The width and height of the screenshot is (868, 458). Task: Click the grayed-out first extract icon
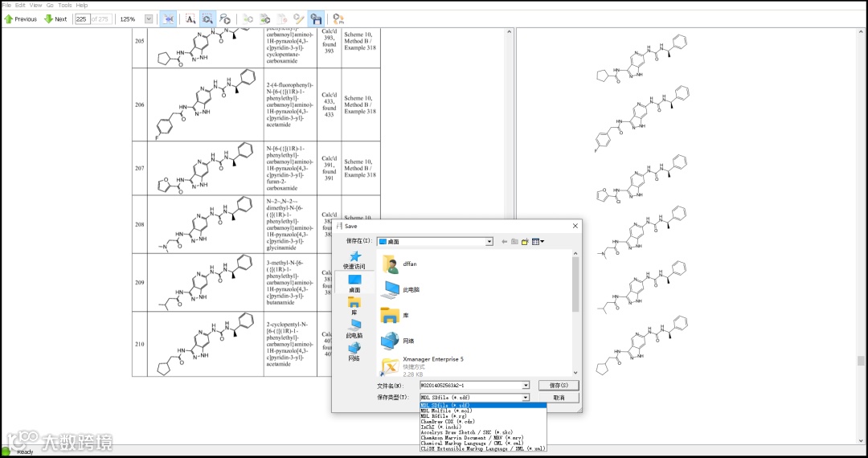[x=248, y=18]
